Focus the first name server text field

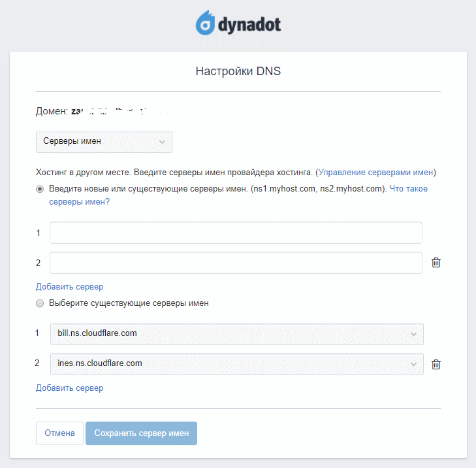(236, 233)
